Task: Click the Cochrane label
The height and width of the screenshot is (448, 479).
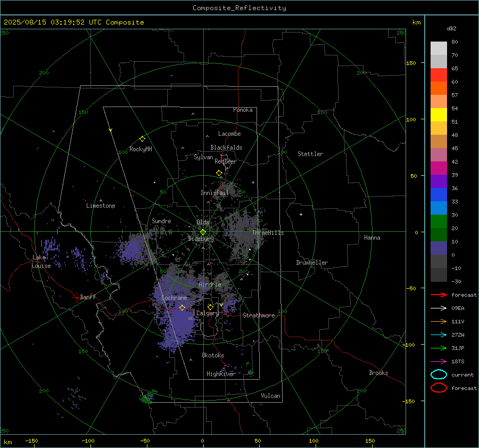Action: [x=174, y=298]
